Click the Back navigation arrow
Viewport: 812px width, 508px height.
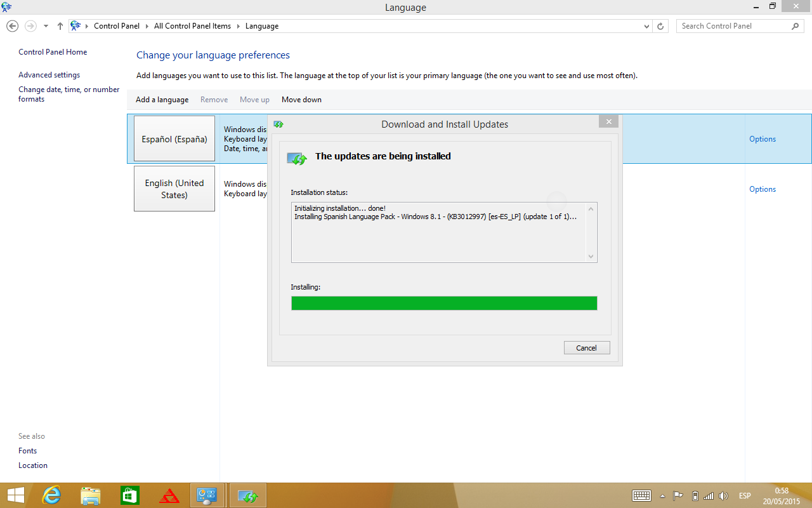click(x=12, y=26)
